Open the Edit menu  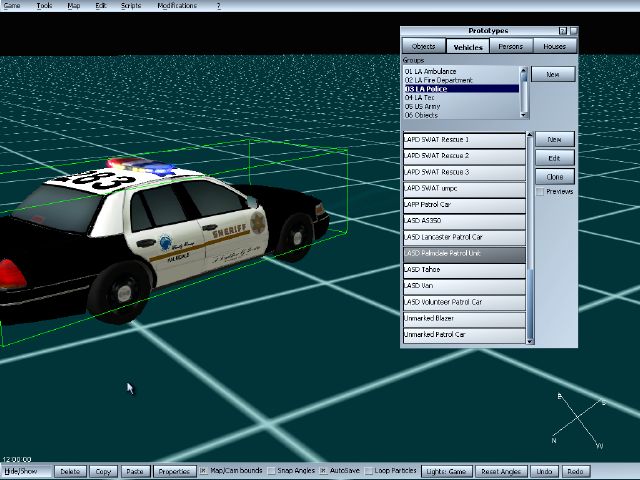(x=101, y=5)
